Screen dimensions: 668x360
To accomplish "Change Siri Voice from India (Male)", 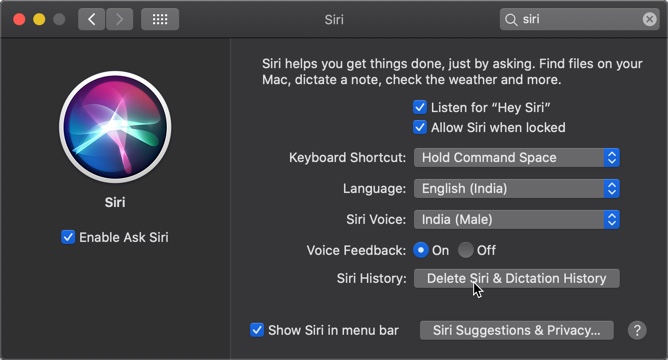I will pos(517,219).
